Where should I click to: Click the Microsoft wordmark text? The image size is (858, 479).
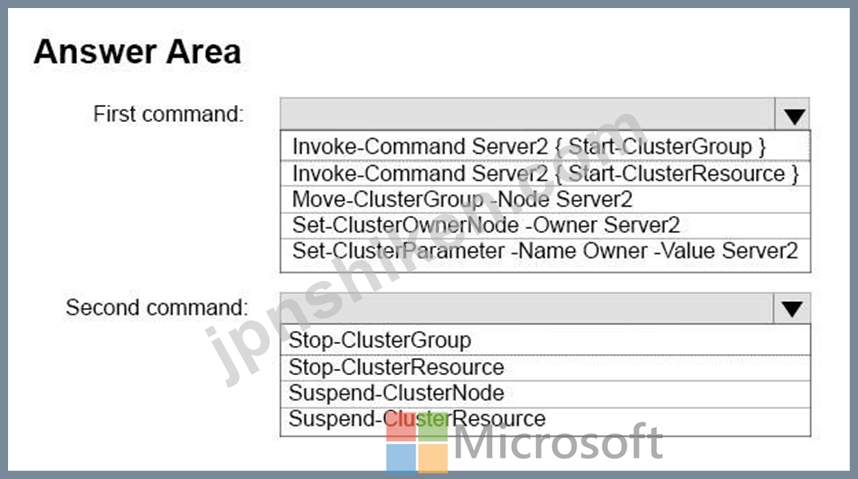tap(558, 442)
